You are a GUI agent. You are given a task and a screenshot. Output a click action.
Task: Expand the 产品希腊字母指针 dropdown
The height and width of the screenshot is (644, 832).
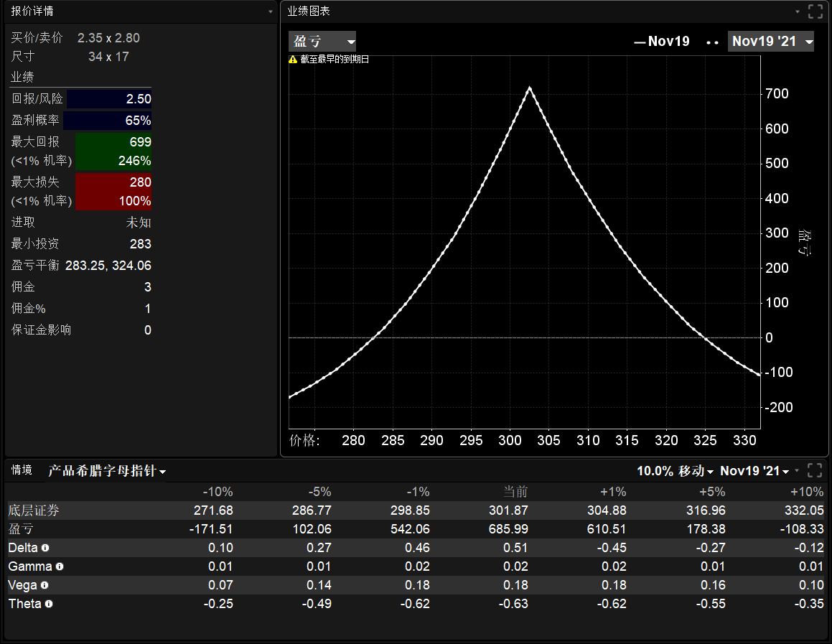coord(107,472)
